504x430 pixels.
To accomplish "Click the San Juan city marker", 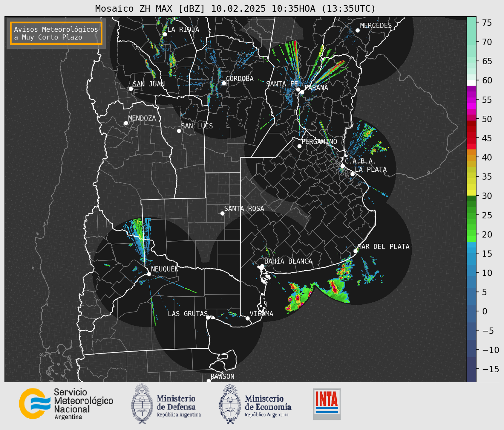I will coord(131,89).
